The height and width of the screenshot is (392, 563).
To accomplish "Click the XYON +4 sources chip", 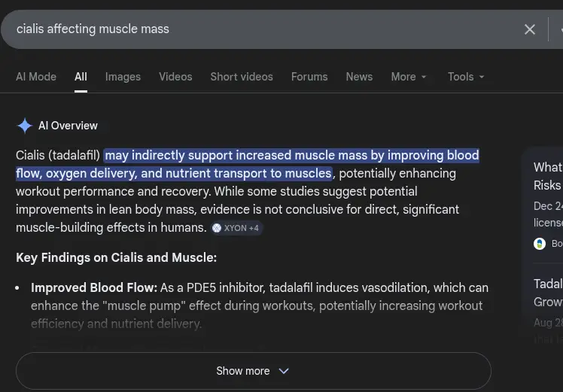I will (x=236, y=228).
